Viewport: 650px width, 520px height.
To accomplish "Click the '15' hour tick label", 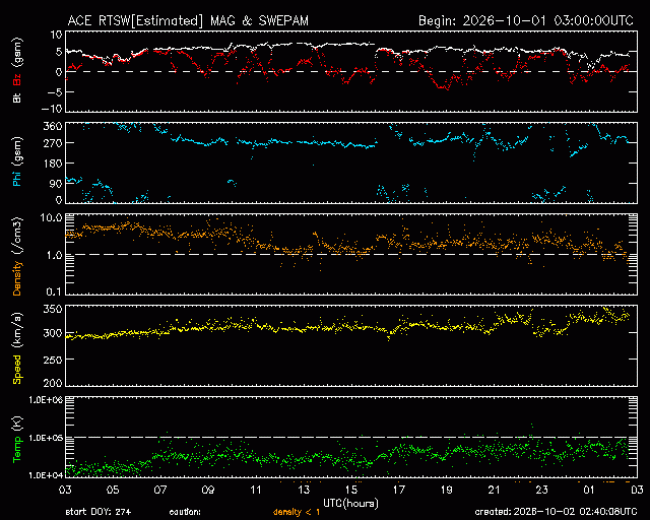I will (351, 490).
